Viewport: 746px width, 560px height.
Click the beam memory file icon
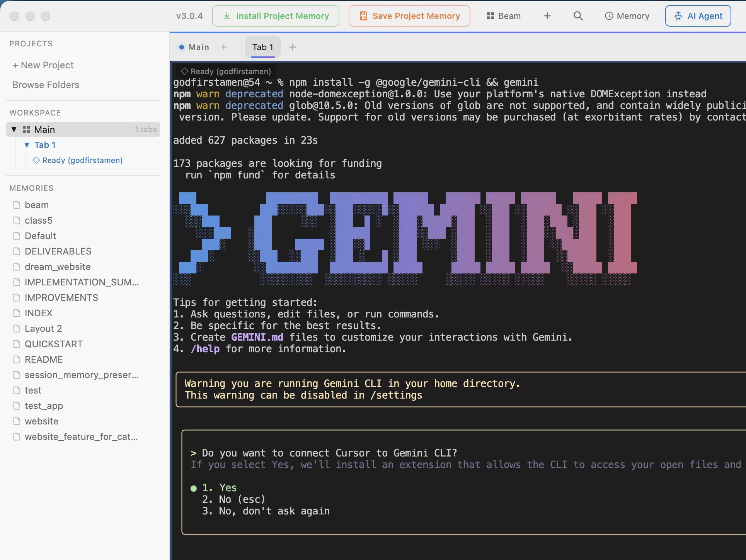pyautogui.click(x=17, y=205)
